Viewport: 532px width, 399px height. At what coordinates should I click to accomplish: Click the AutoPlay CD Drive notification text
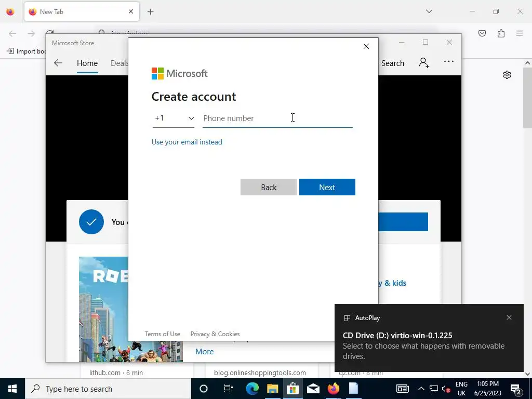423,345
